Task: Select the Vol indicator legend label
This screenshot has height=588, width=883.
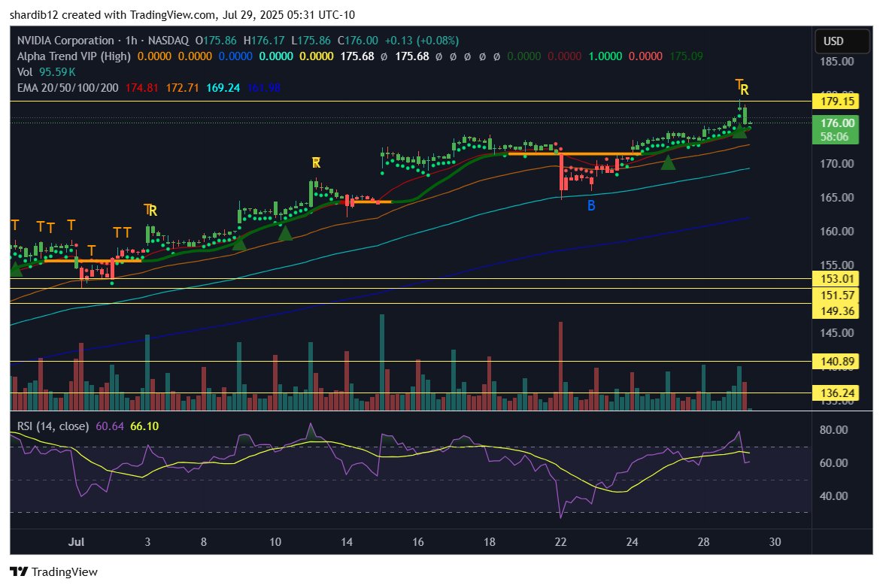Action: coord(25,72)
